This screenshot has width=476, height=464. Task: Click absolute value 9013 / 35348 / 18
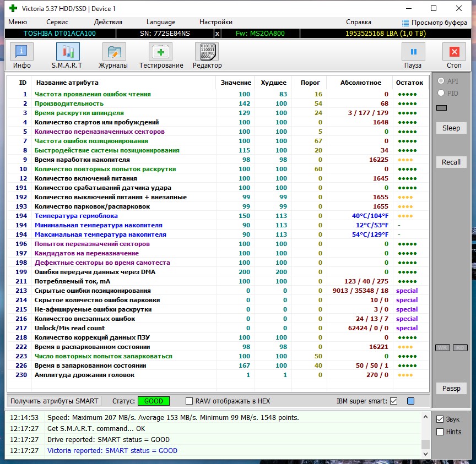[360, 291]
